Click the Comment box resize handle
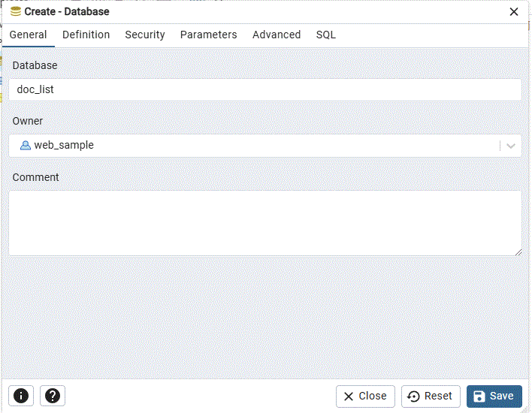This screenshot has width=532, height=413. (x=518, y=252)
